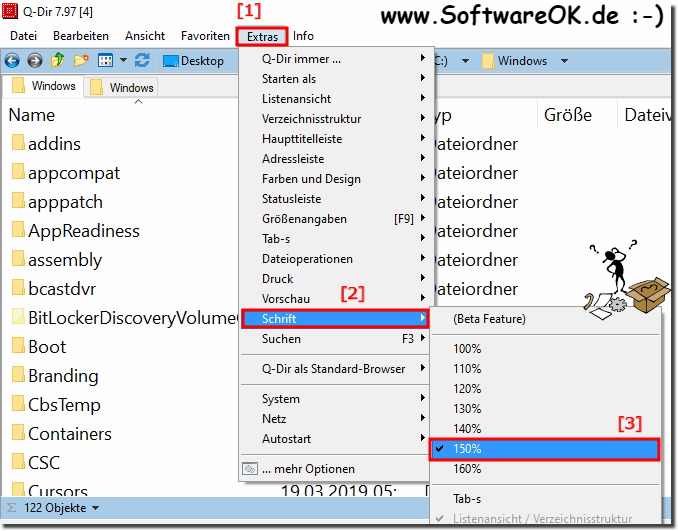Select the Schrift menu entry
Screen dimensions: 678x531
point(335,319)
